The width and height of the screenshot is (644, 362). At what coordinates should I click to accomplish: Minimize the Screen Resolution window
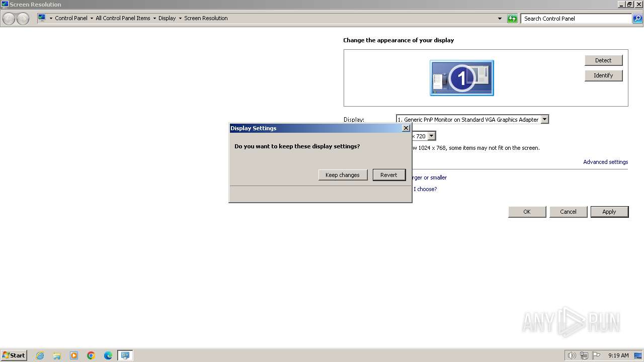(x=621, y=4)
